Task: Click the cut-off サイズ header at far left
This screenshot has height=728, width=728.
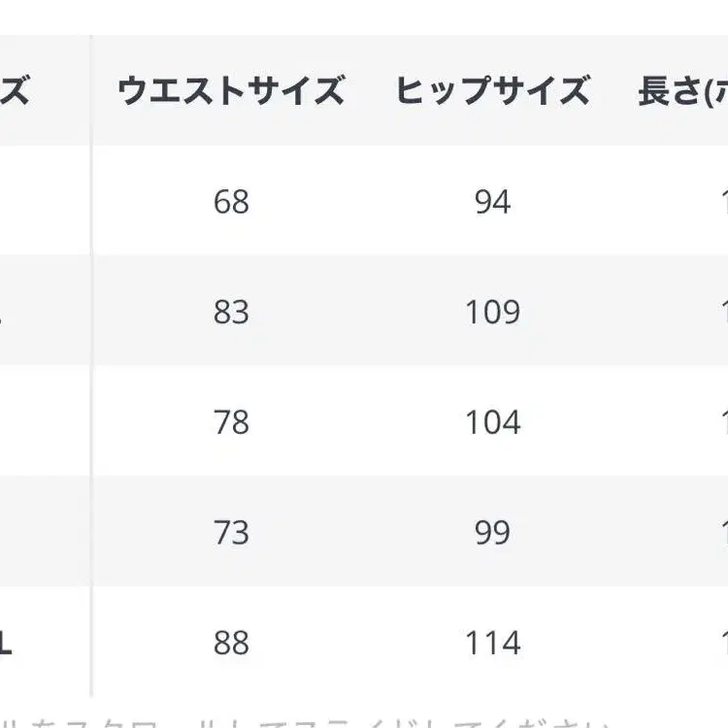Action: (x=15, y=91)
